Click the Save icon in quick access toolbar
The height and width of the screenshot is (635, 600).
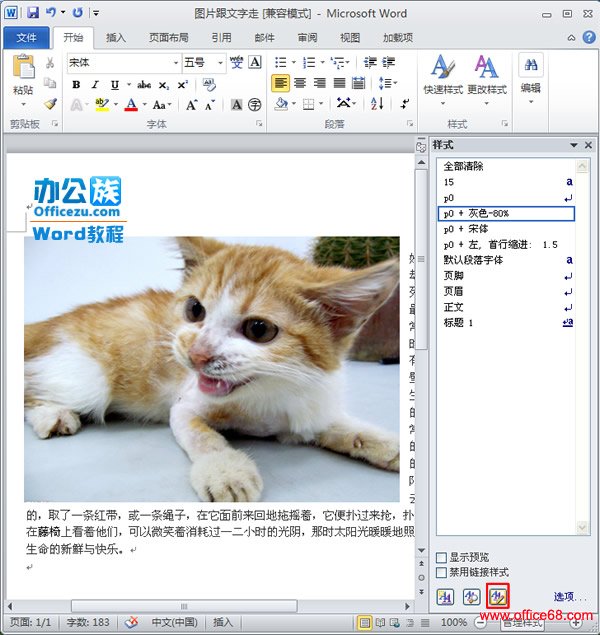click(x=32, y=13)
